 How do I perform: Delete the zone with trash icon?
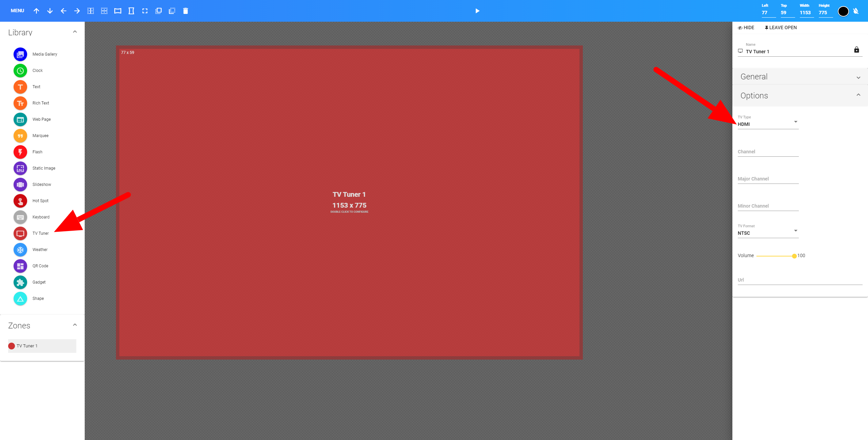(185, 11)
